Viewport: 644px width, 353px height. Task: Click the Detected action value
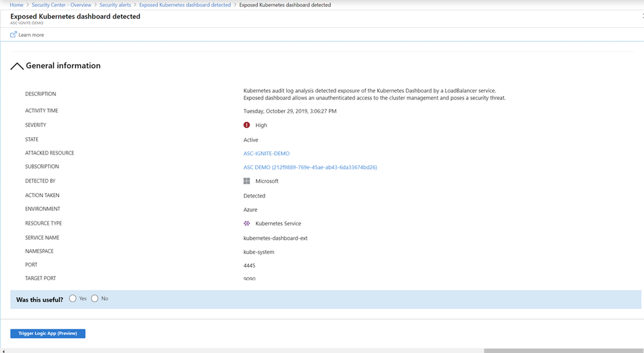tap(254, 196)
